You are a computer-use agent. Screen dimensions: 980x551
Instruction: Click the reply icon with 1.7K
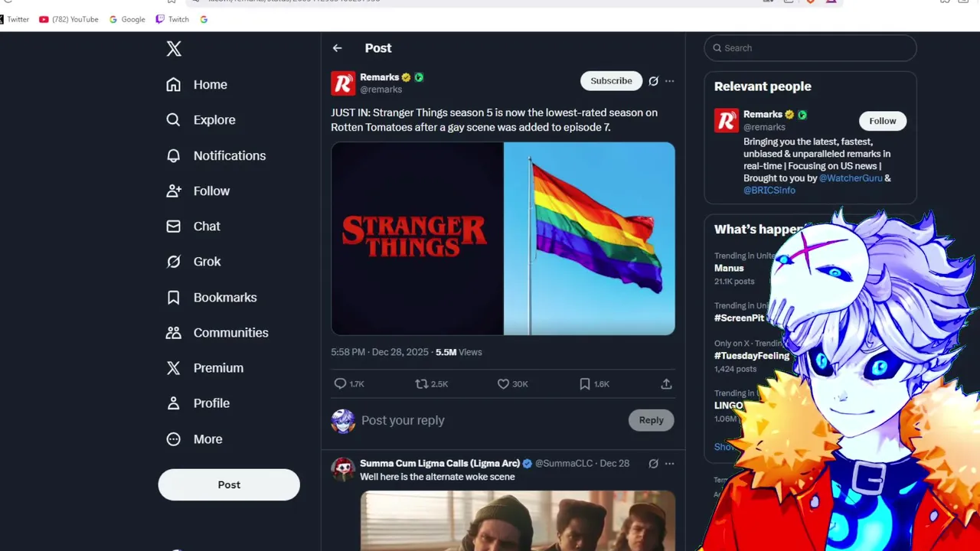340,384
